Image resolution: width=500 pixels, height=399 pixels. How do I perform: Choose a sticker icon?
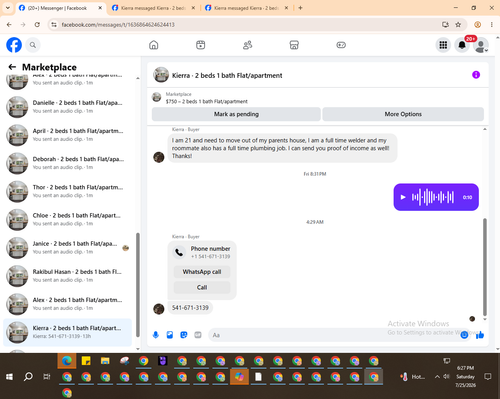click(184, 335)
